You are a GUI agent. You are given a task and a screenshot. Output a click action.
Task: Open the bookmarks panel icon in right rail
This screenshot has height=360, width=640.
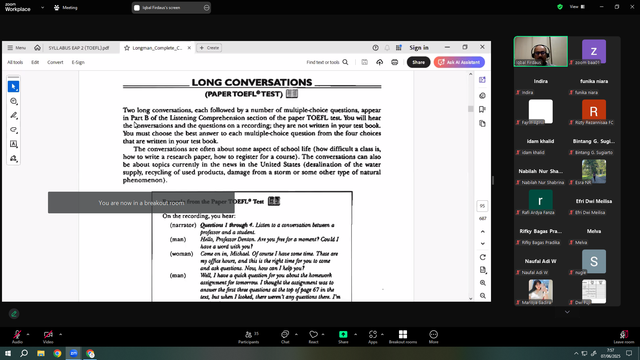click(482, 109)
